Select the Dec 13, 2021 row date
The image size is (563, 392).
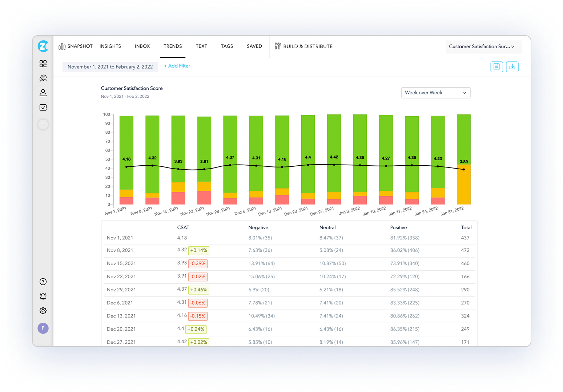[x=121, y=316]
